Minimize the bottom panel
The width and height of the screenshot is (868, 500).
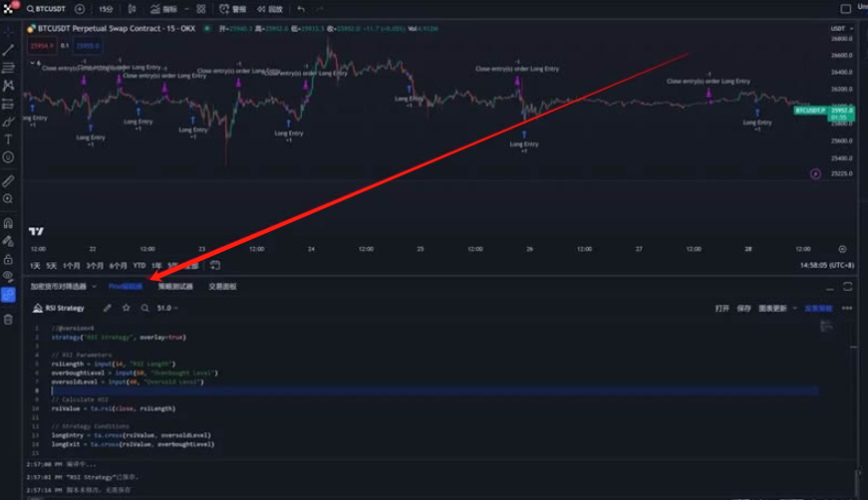[x=829, y=287]
